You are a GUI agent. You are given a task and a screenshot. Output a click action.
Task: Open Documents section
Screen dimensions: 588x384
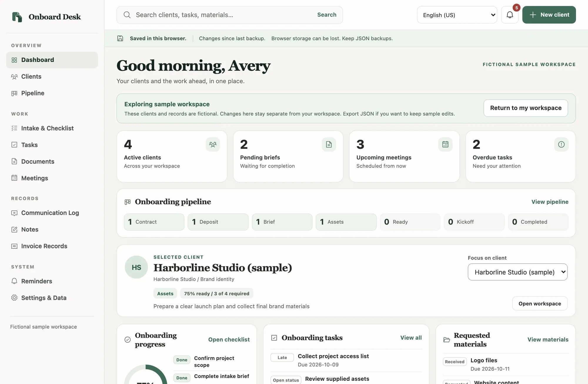(x=52, y=162)
